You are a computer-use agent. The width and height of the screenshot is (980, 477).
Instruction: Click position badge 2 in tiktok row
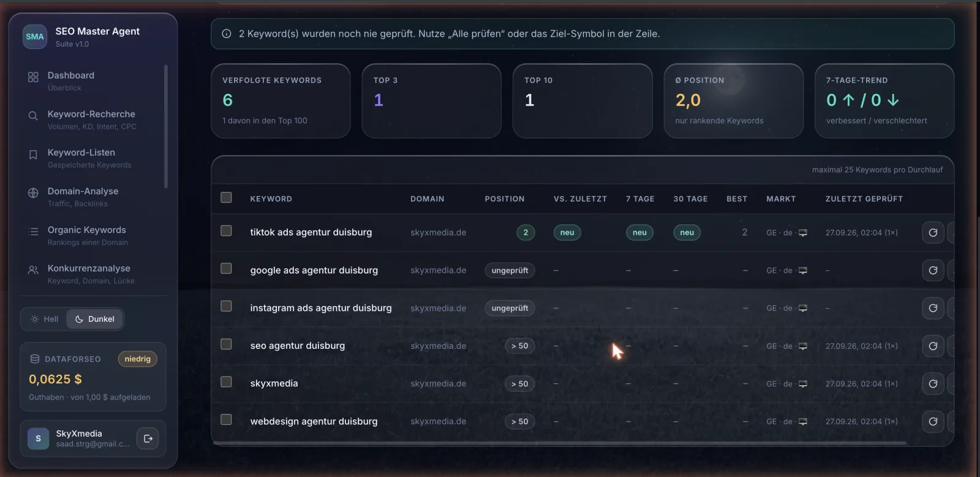pyautogui.click(x=526, y=232)
